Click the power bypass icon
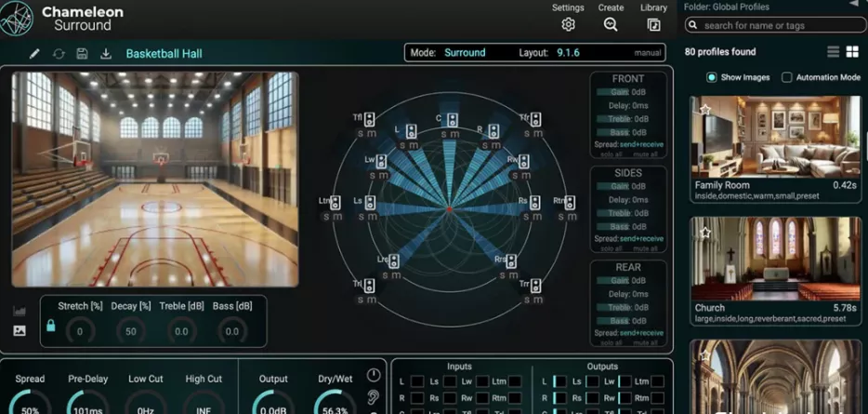Image resolution: width=868 pixels, height=414 pixels. (374, 375)
